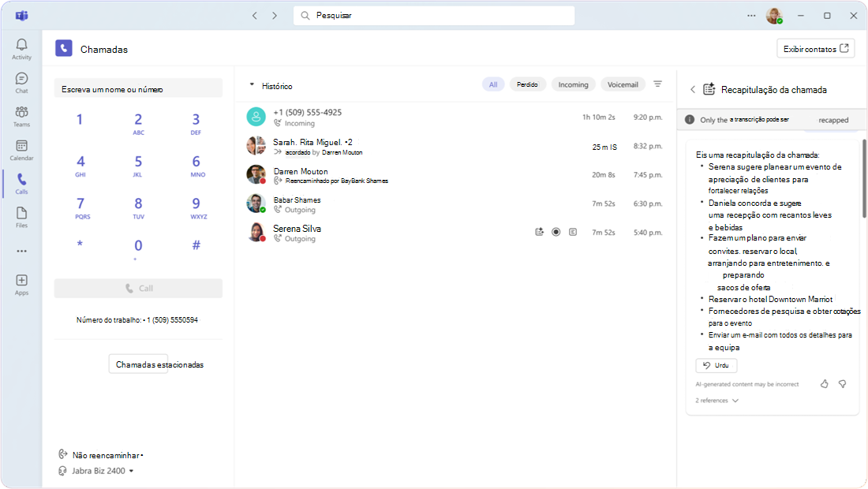Open the Activity feed

[x=21, y=49]
